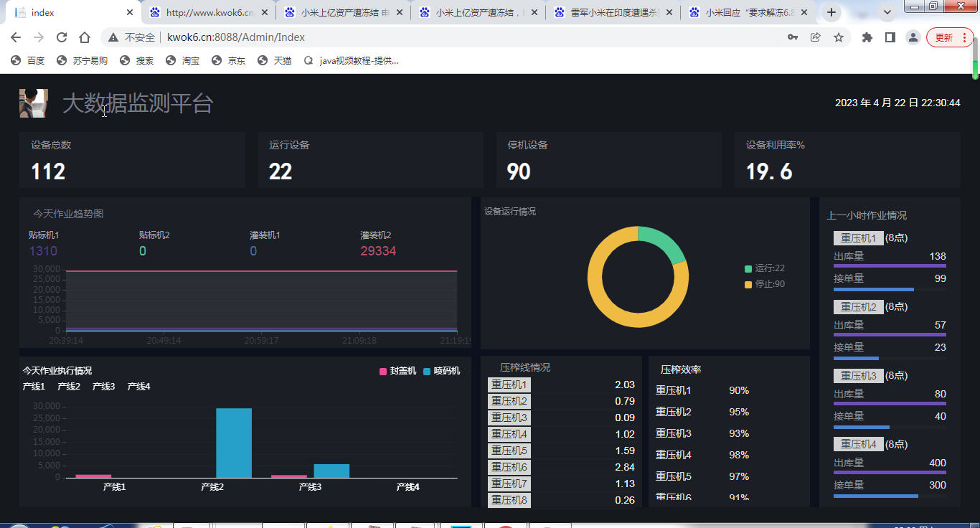
Task: Open a new browser tab
Action: click(x=831, y=12)
